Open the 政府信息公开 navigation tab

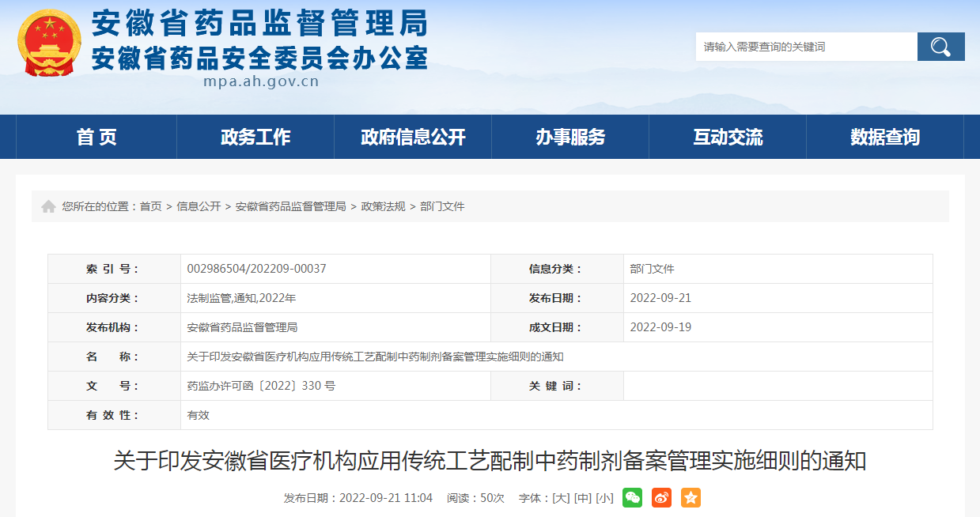[413, 137]
